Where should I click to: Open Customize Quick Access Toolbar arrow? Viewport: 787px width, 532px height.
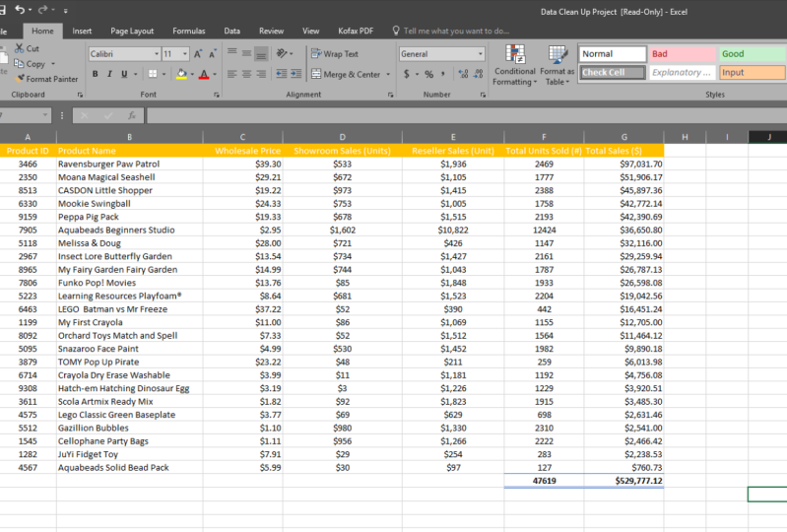(66, 10)
